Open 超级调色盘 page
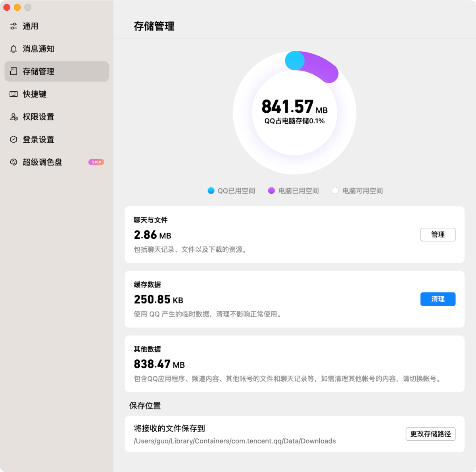Viewport: 476px width, 472px height. [56, 162]
